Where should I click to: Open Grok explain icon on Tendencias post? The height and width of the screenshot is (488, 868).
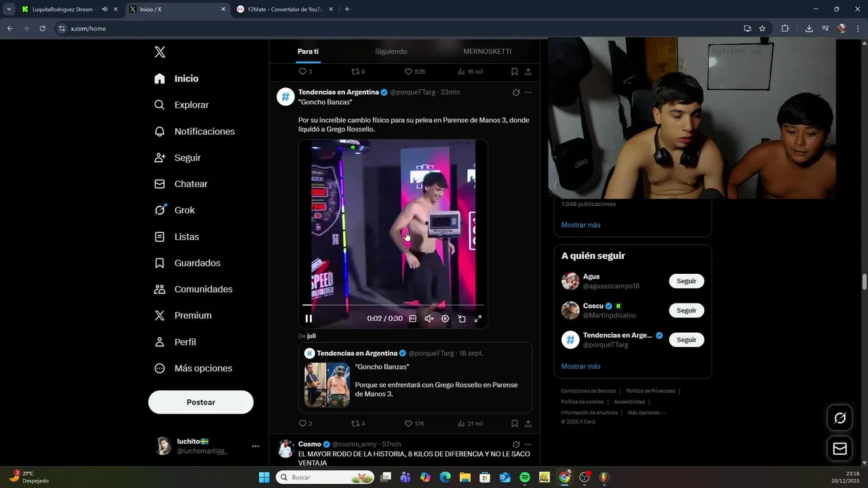click(516, 92)
